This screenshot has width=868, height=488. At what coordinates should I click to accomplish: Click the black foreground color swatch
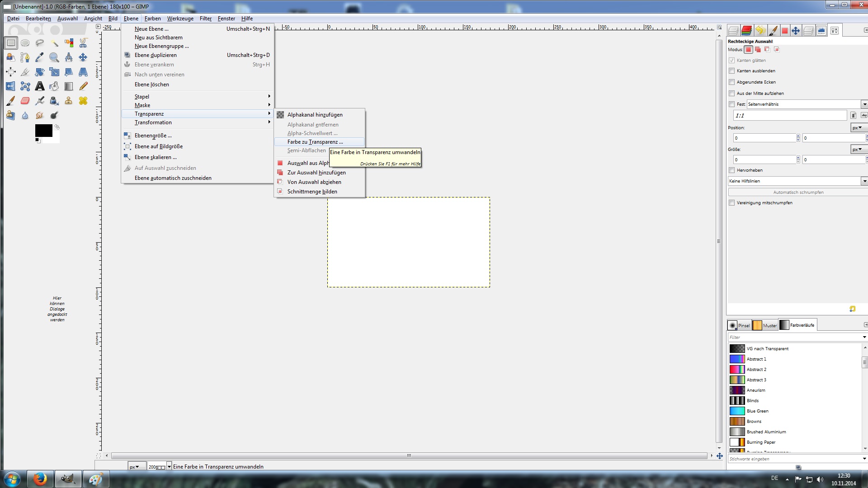(43, 130)
